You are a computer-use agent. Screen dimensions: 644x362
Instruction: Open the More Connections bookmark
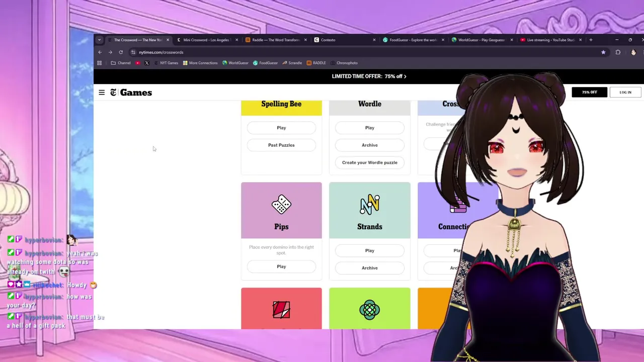coord(200,63)
